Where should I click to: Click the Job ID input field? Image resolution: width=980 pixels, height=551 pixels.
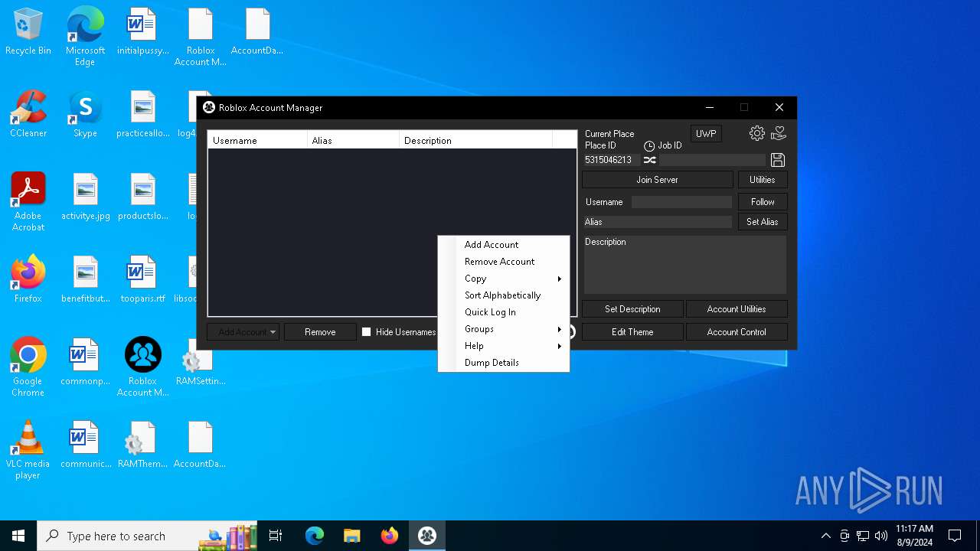click(712, 160)
